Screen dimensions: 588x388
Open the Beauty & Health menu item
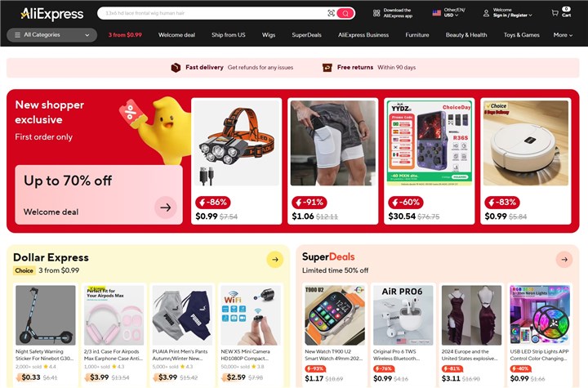pyautogui.click(x=466, y=35)
